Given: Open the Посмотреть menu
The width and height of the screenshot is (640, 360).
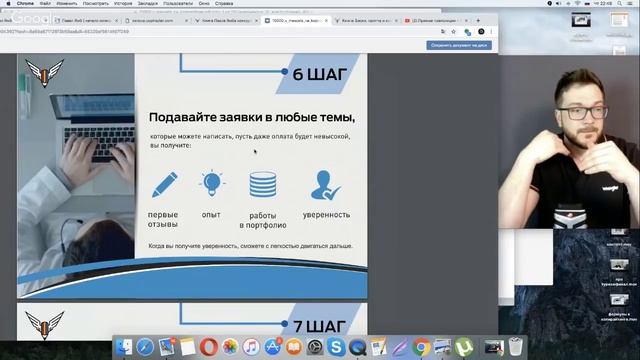Looking at the screenshot, I should tap(96, 3).
